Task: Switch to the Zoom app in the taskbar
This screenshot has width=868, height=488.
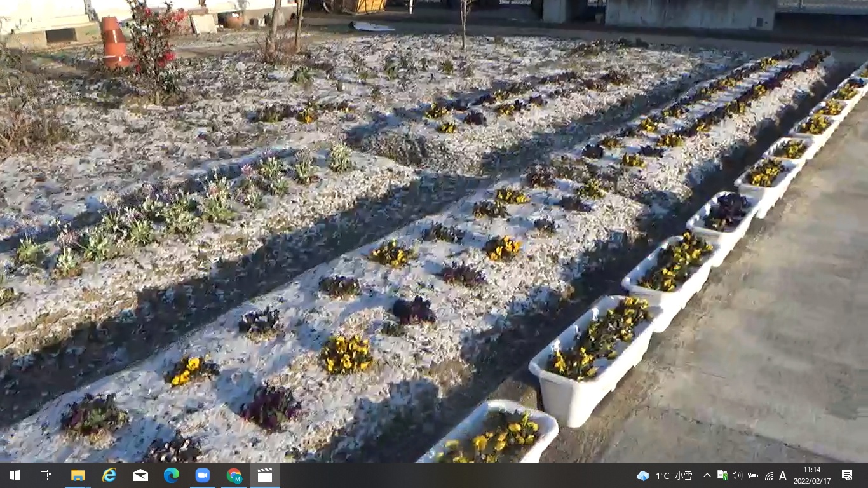Action: pyautogui.click(x=203, y=475)
